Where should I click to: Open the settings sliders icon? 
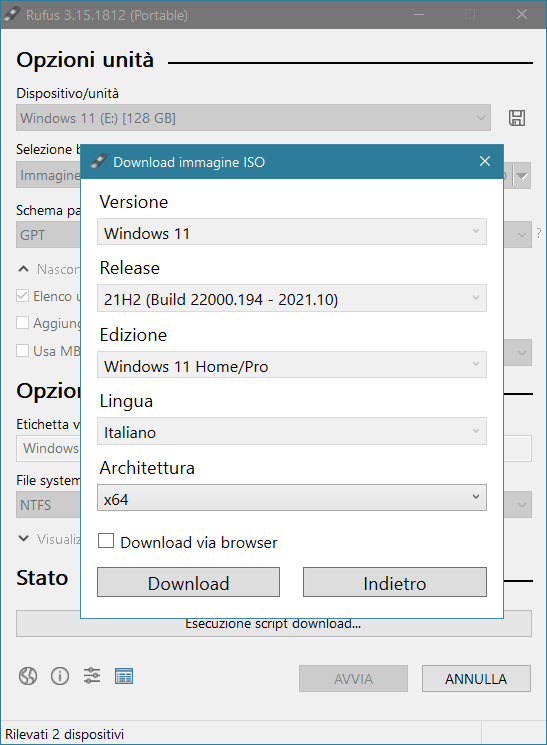tap(92, 676)
